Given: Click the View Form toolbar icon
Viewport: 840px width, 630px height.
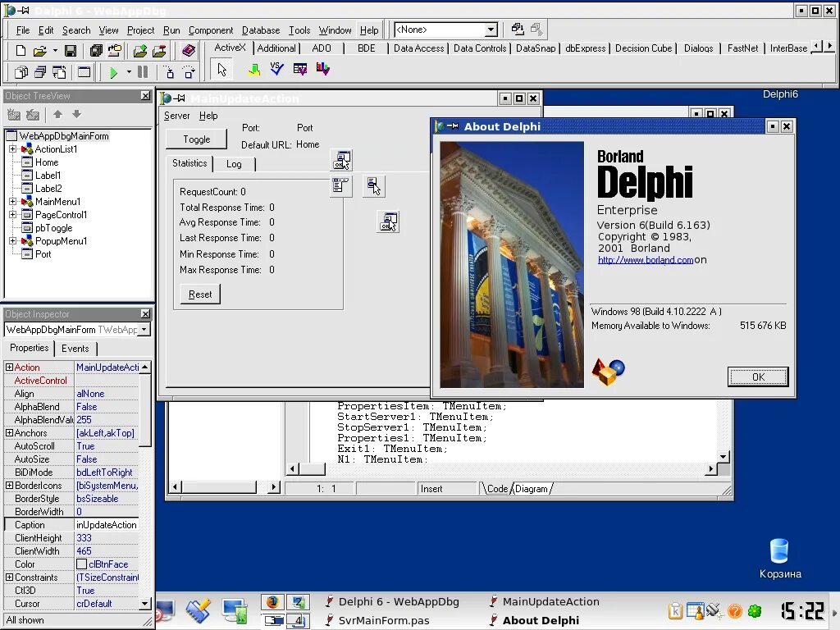Looking at the screenshot, I should pyautogui.click(x=40, y=72).
